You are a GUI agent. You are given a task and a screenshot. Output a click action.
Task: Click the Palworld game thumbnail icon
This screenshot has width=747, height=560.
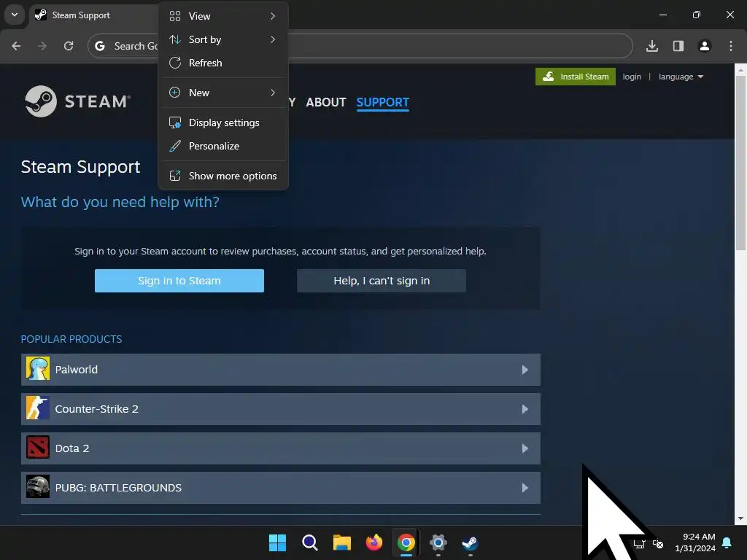tap(38, 368)
